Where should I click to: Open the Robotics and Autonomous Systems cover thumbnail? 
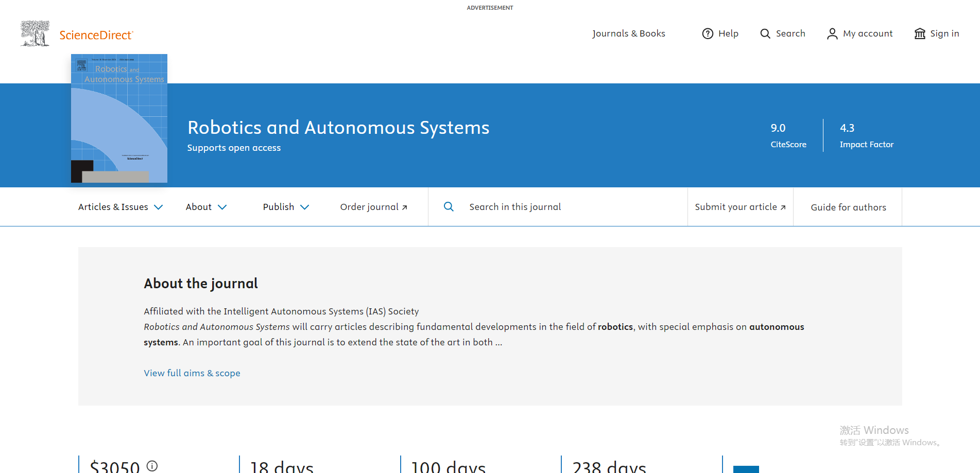click(x=119, y=118)
